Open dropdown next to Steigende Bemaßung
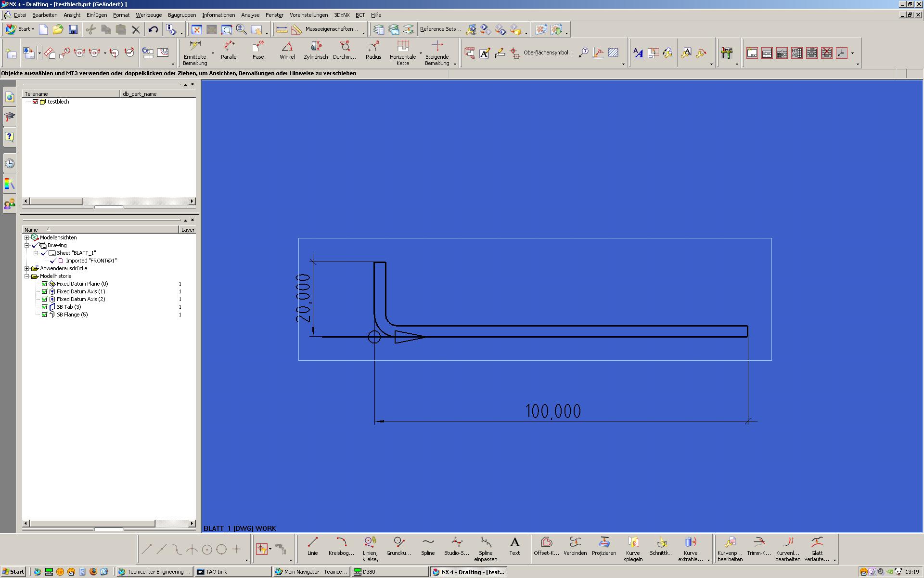Screen dimensions: 924x578 point(455,64)
